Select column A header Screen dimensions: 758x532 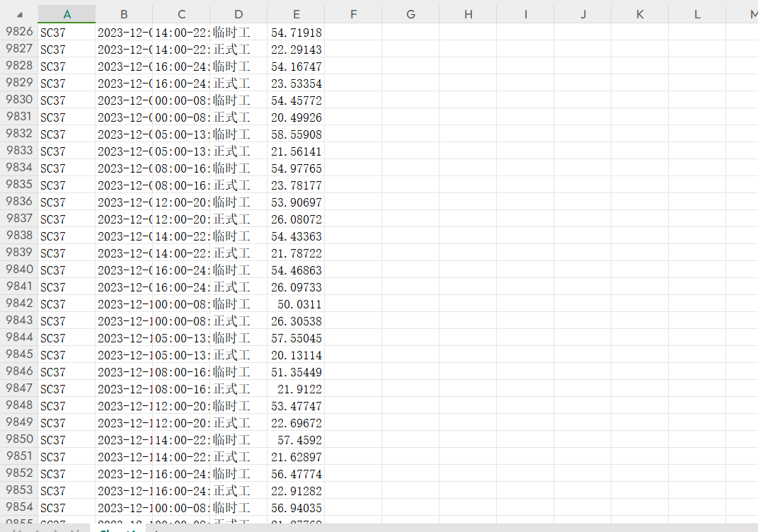pyautogui.click(x=67, y=14)
